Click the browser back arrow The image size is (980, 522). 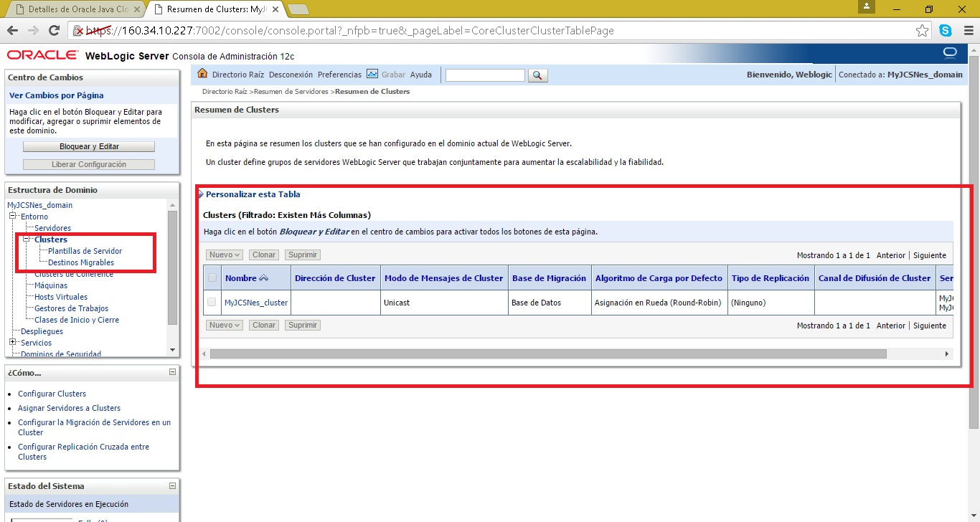tap(12, 31)
